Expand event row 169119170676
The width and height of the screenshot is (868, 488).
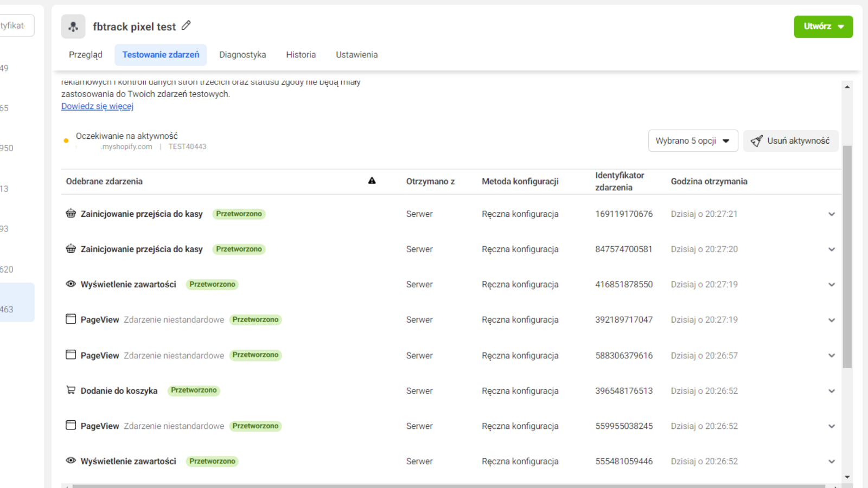point(831,214)
